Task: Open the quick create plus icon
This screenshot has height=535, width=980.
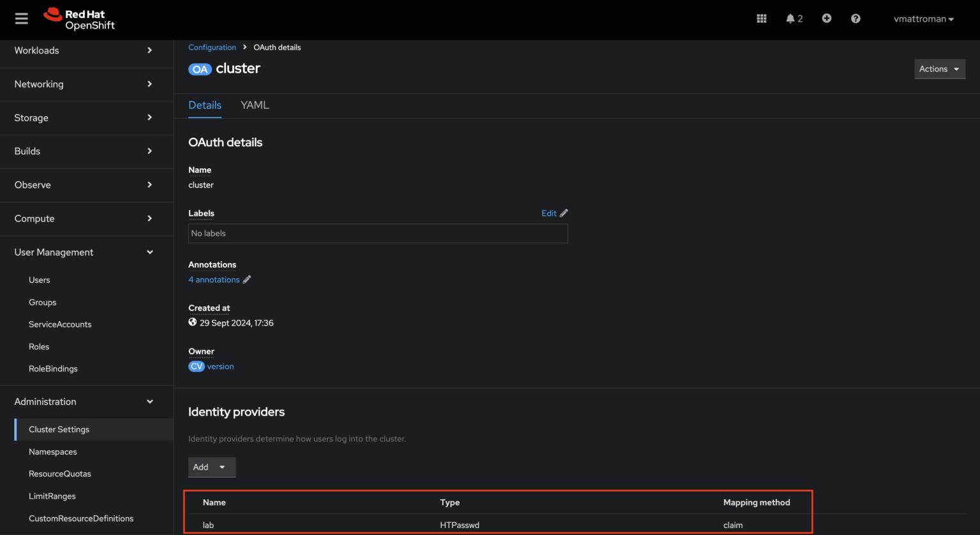Action: click(x=826, y=19)
